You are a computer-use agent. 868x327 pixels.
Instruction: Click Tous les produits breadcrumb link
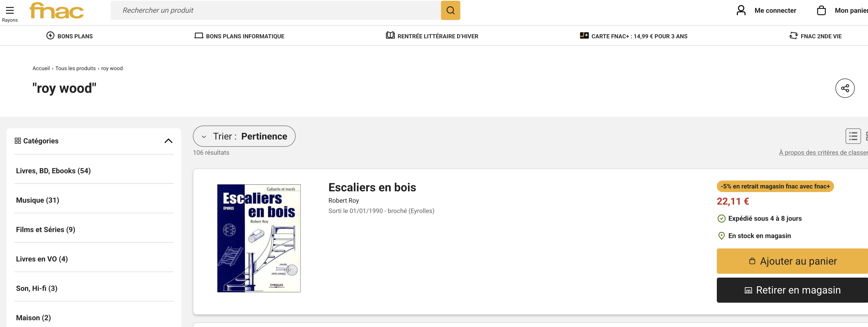click(75, 68)
